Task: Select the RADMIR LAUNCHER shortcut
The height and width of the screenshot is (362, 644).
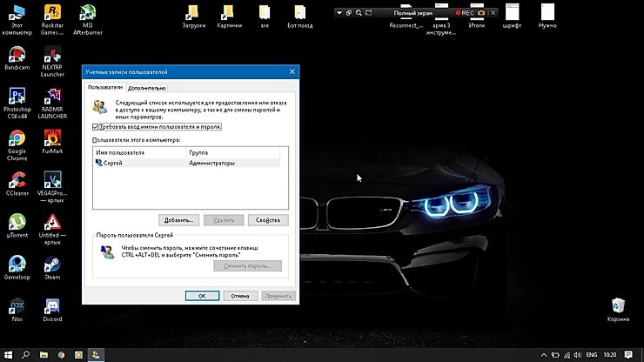Action: [52, 104]
